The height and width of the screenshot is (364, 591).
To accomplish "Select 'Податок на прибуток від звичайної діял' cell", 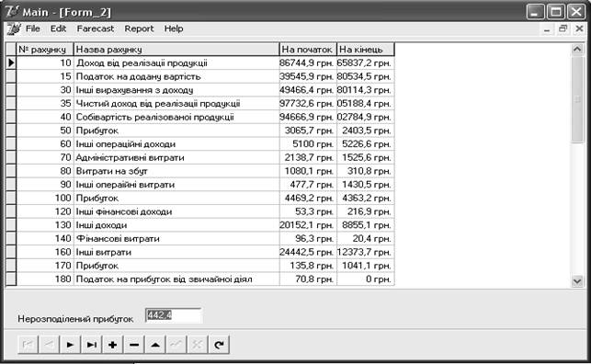I will pos(176,279).
